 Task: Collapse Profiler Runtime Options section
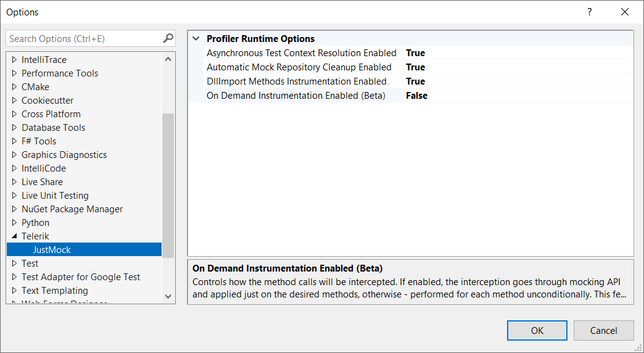196,38
